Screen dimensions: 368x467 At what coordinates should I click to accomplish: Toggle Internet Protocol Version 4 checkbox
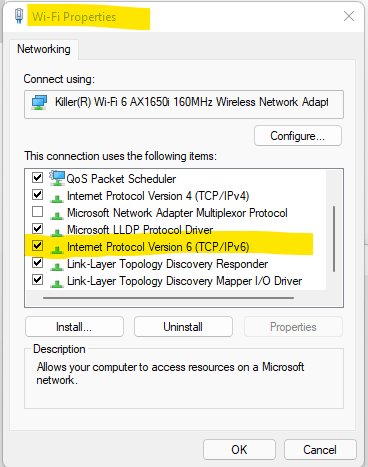click(x=37, y=194)
